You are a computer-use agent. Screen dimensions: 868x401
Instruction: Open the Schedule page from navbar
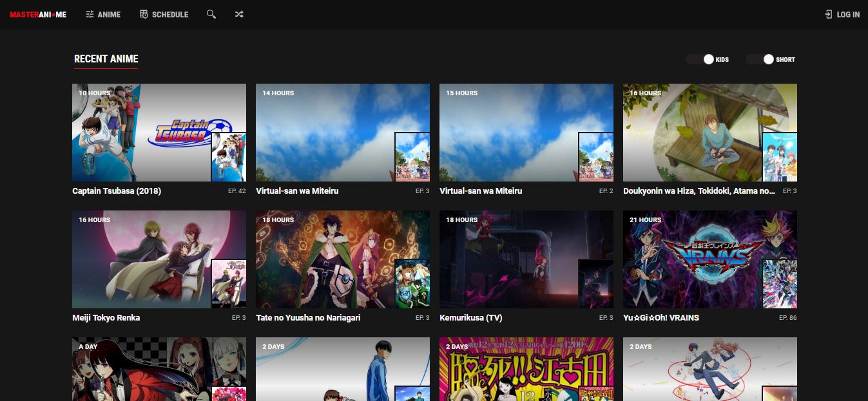point(164,14)
